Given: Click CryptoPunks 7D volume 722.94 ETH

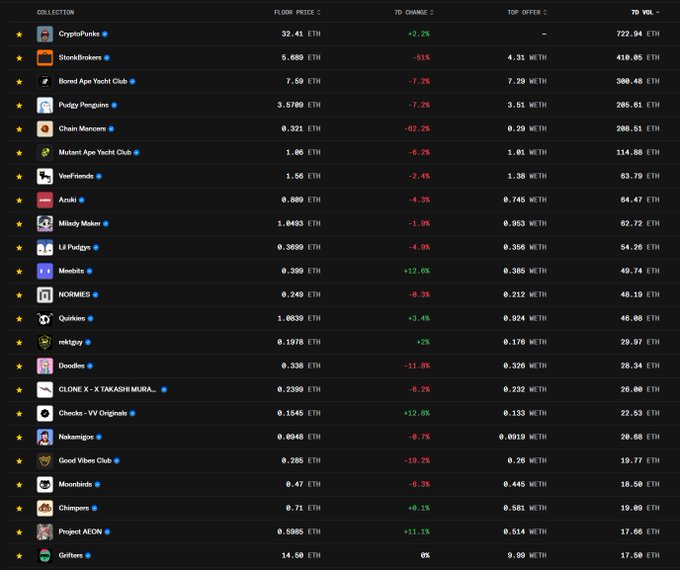Looking at the screenshot, I should point(638,34).
